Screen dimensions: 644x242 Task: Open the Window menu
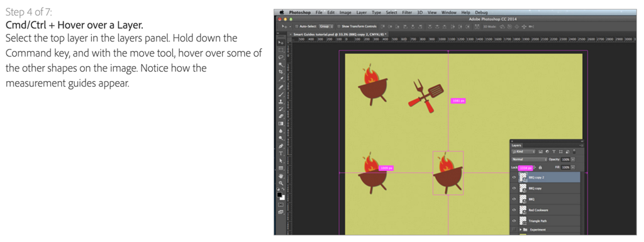(x=448, y=13)
